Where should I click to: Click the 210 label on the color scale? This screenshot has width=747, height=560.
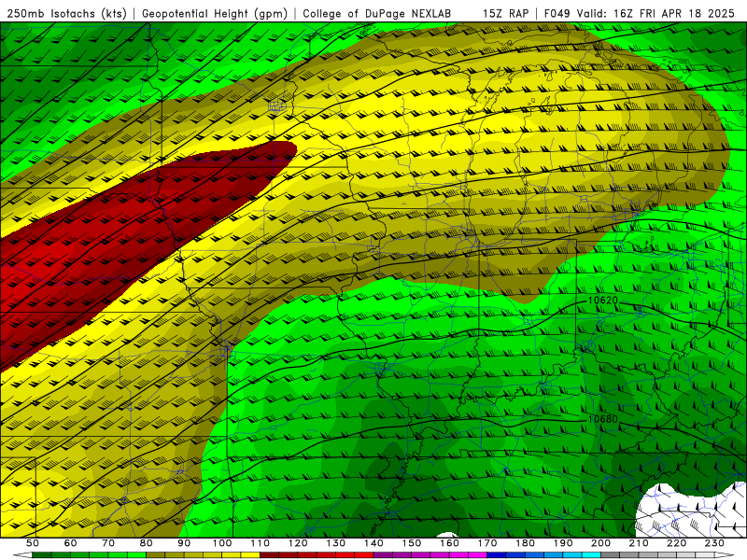[x=639, y=543]
